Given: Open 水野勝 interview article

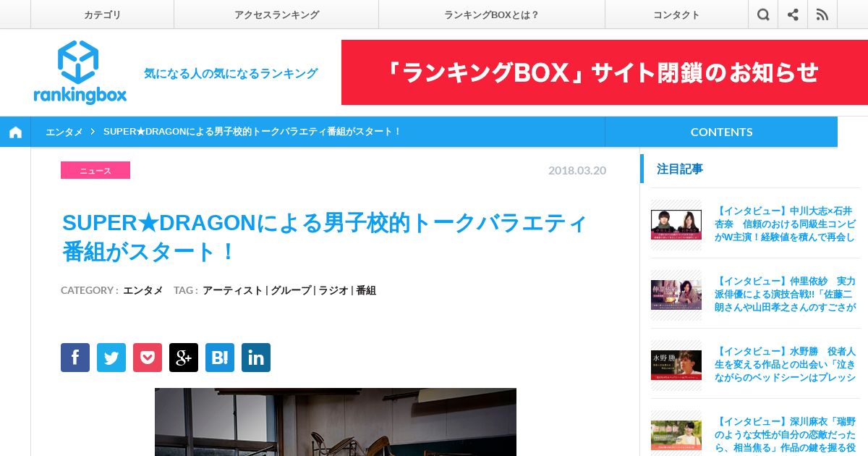Looking at the screenshot, I should tap(785, 364).
